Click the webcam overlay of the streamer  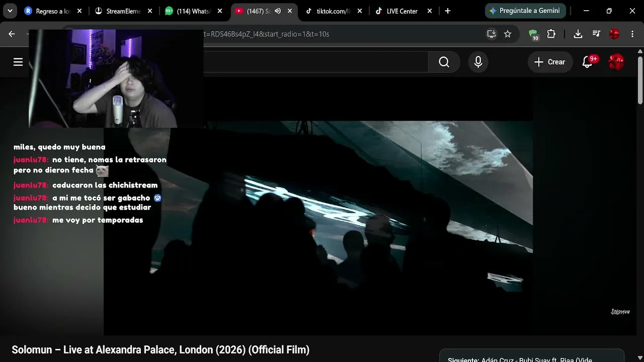tap(116, 78)
